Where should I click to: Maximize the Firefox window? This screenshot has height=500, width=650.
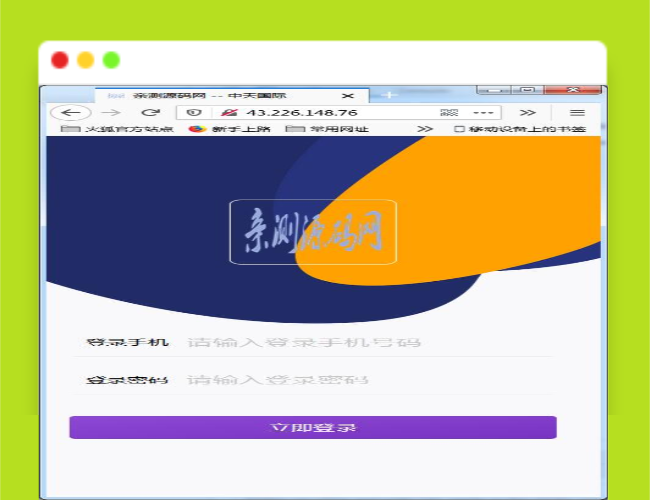point(528,90)
